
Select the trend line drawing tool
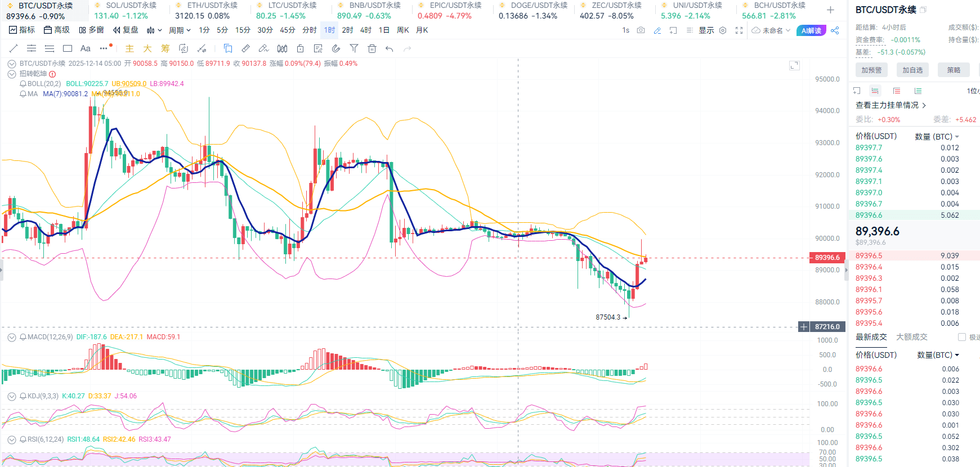click(x=14, y=48)
